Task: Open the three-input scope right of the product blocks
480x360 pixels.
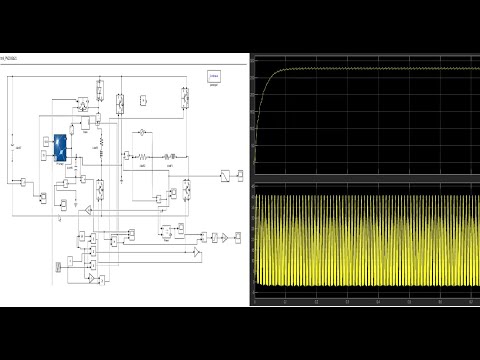Action: pos(132,235)
